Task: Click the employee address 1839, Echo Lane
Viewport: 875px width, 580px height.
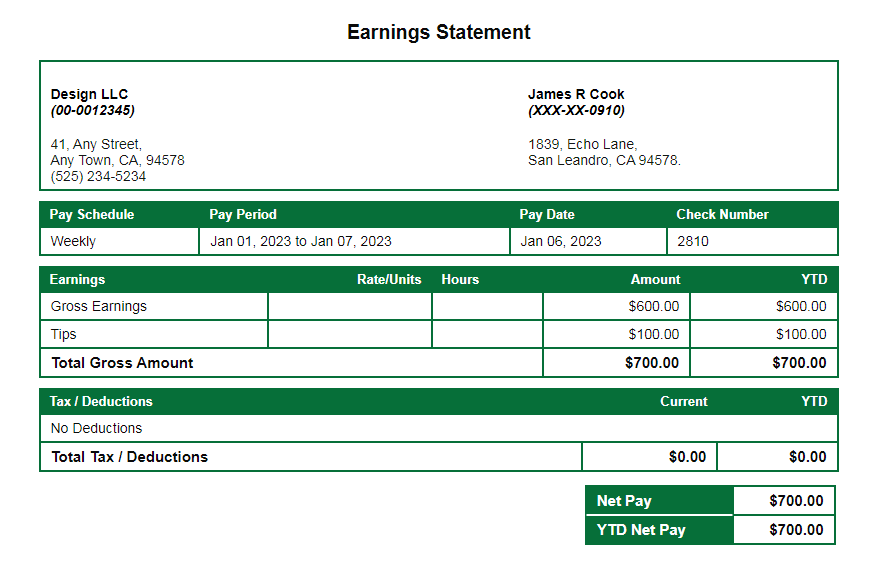Action: pyautogui.click(x=581, y=143)
